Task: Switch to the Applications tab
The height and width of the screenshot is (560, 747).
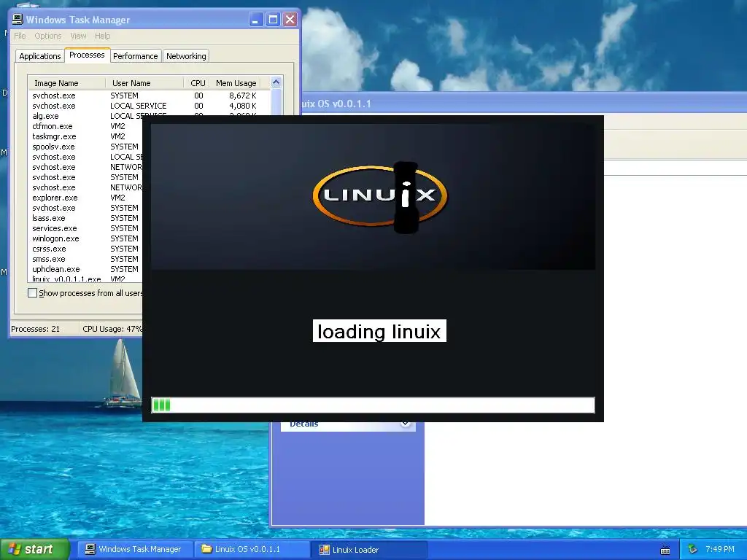Action: point(40,56)
